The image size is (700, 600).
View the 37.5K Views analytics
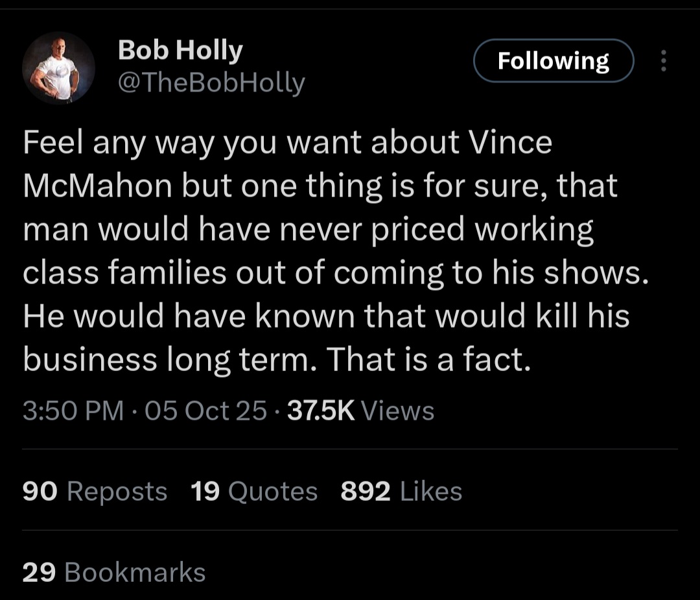click(360, 411)
